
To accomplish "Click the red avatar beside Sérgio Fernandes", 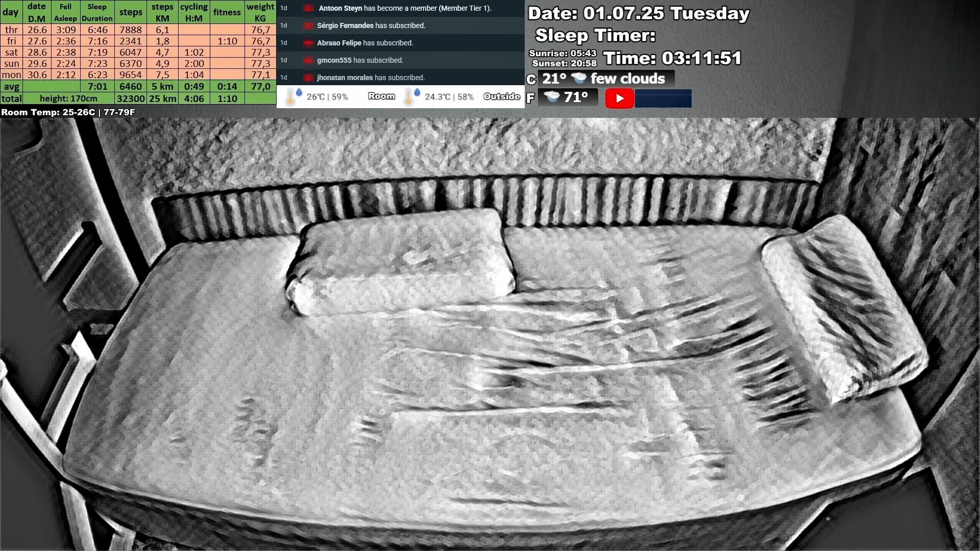I will click(x=308, y=26).
